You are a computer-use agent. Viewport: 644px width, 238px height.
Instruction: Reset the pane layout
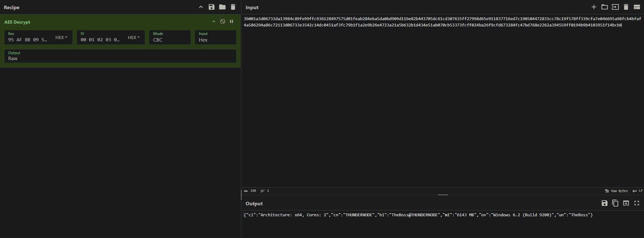click(x=637, y=7)
